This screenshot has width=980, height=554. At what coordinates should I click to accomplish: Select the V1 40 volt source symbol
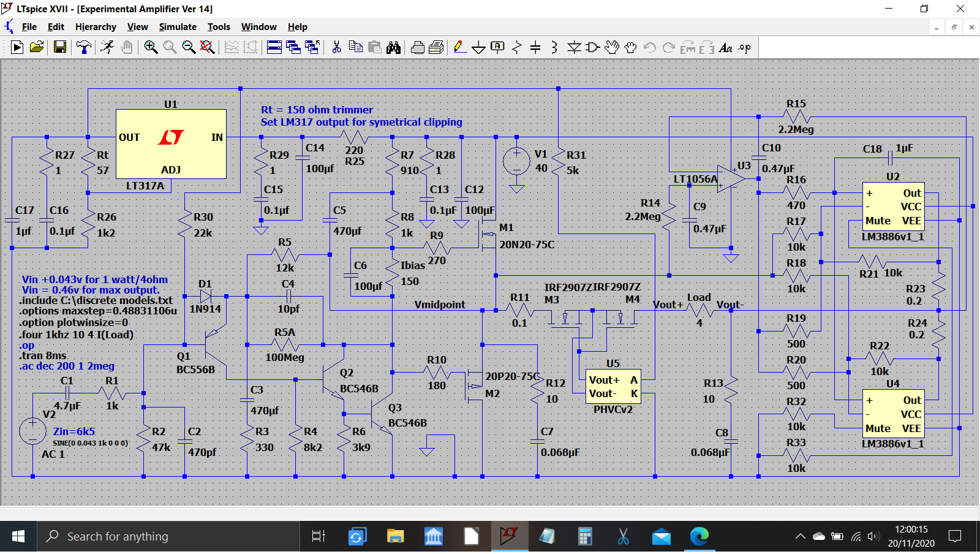tap(516, 161)
